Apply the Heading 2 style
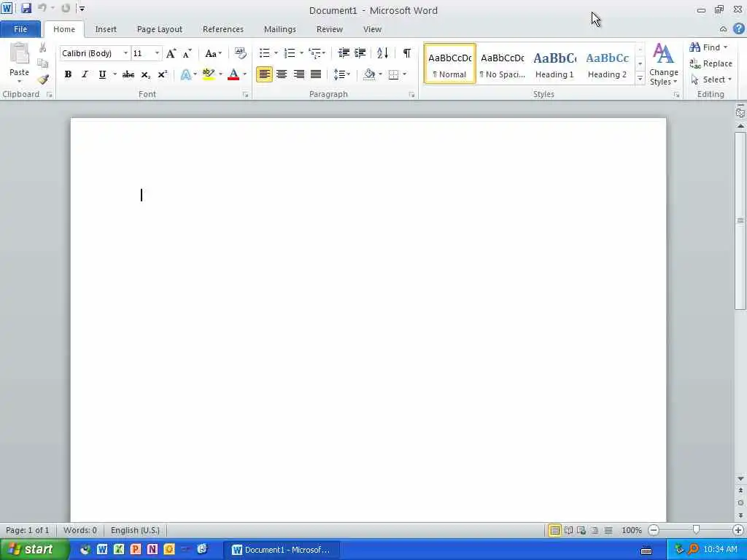 point(607,64)
